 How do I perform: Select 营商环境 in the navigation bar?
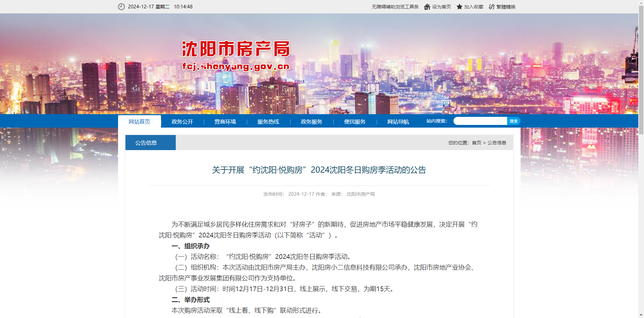click(x=225, y=122)
